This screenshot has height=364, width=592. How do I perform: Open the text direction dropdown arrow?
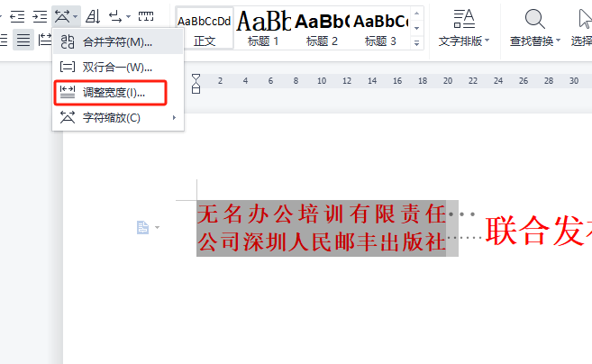click(x=128, y=16)
